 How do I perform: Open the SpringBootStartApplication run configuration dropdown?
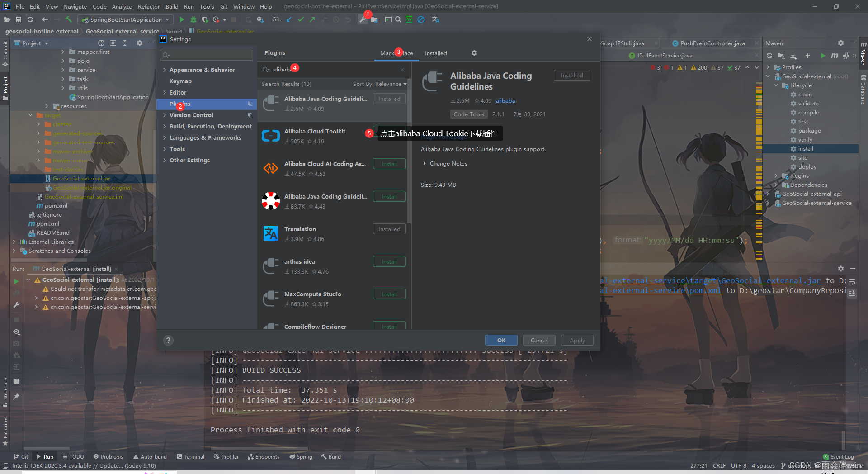pyautogui.click(x=125, y=19)
